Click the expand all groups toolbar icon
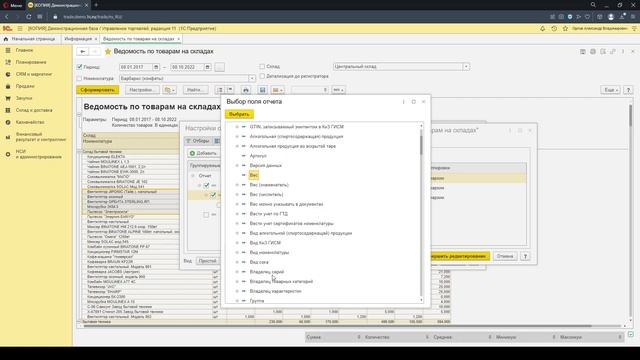640x360 pixels. coord(220,90)
